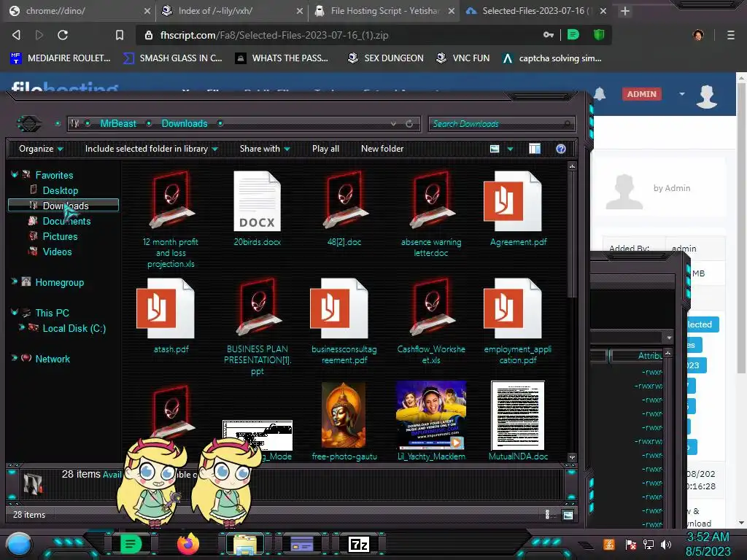
Task: Change view using the view icon
Action: [x=495, y=149]
